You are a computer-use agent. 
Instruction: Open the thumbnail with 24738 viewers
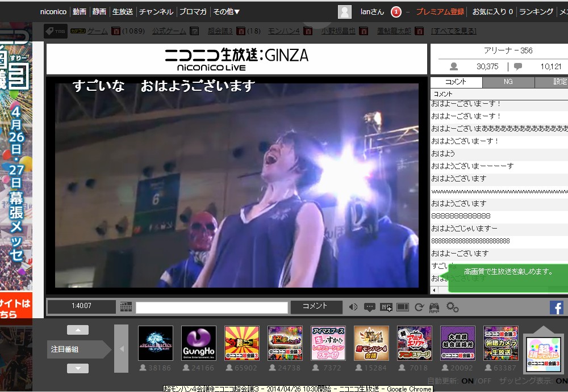pos(285,343)
